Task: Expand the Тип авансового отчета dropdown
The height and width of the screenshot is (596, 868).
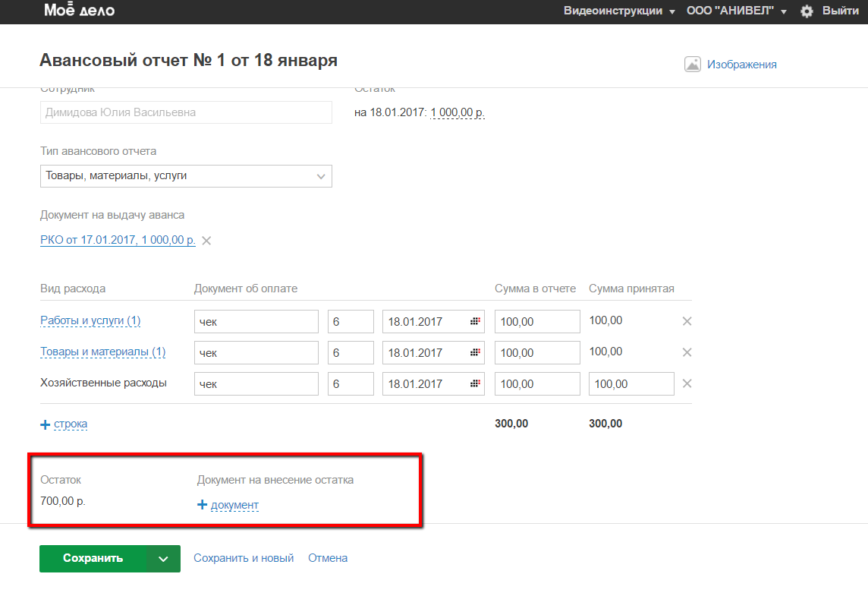Action: [x=321, y=176]
